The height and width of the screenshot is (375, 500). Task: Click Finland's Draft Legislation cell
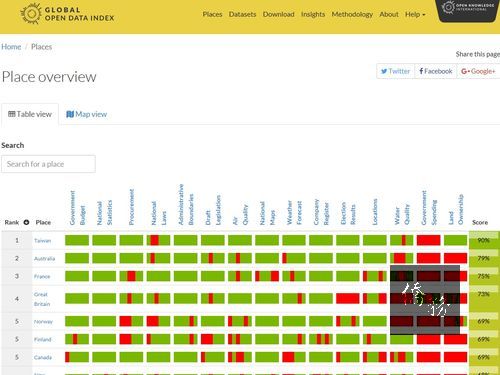213,339
